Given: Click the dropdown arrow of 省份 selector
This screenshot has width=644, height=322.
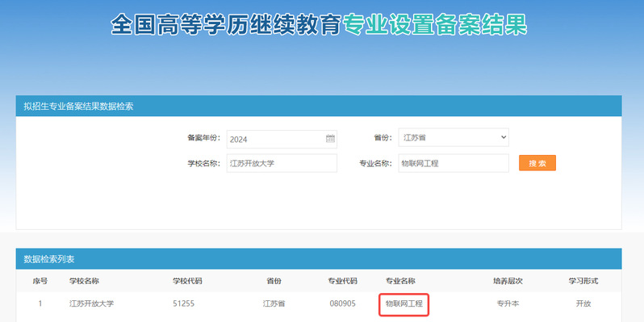Looking at the screenshot, I should [504, 137].
